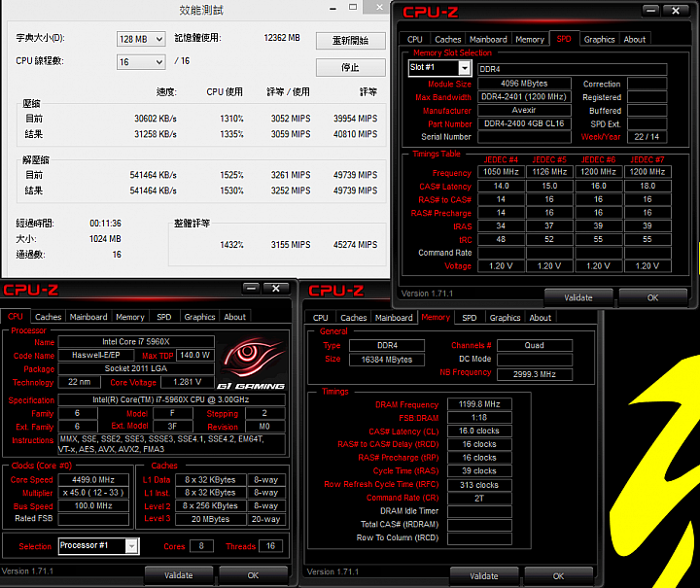The width and height of the screenshot is (700, 588).
Task: Open Mainboard tab in bottom-left CPU-Z window
Action: [88, 317]
